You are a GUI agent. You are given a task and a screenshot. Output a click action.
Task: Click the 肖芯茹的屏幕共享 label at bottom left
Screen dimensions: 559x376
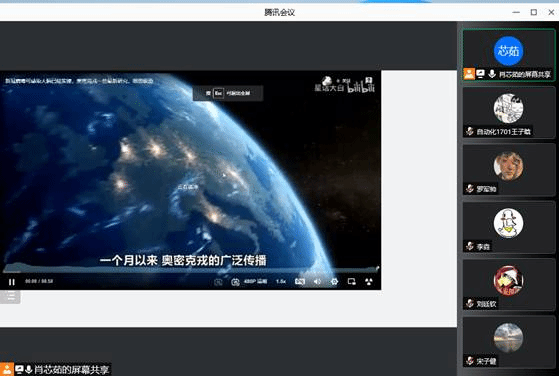pyautogui.click(x=71, y=370)
